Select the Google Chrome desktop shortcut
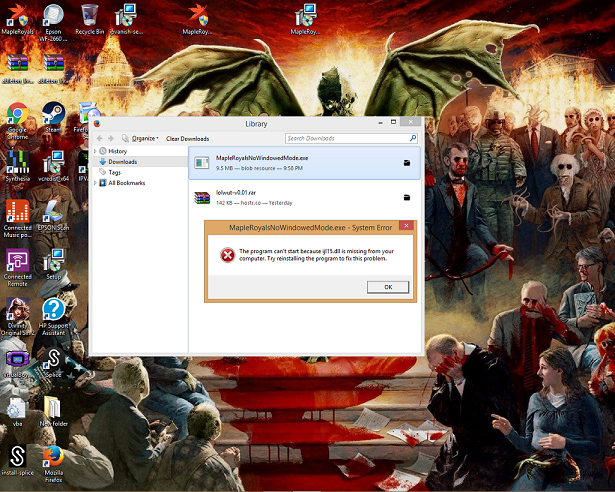Image resolution: width=615 pixels, height=492 pixels. click(17, 121)
